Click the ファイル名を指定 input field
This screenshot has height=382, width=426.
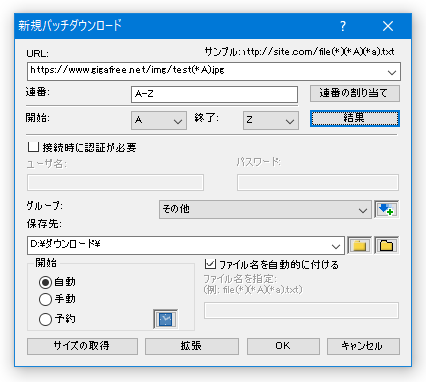(301, 310)
